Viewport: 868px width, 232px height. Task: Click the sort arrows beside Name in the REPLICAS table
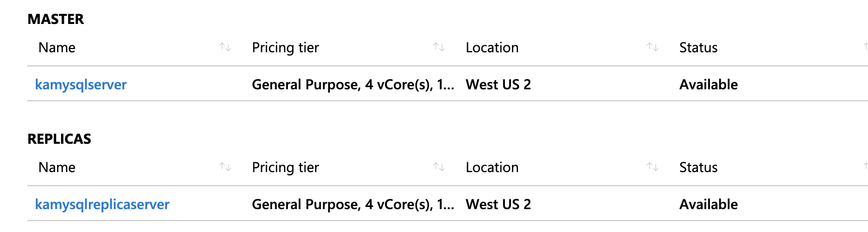coord(225,167)
